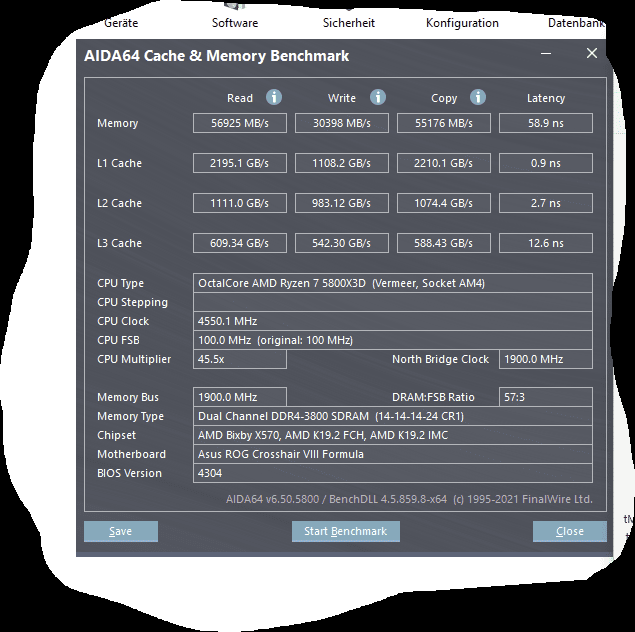This screenshot has width=635, height=632.
Task: Close the benchmark window with X
Action: pos(592,53)
